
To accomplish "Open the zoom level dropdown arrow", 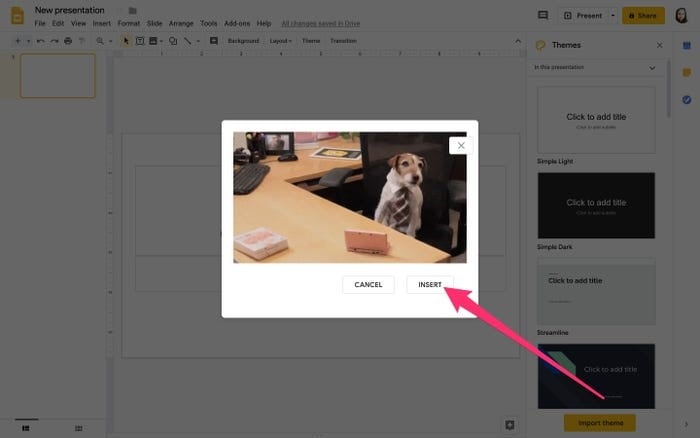I will [x=110, y=41].
